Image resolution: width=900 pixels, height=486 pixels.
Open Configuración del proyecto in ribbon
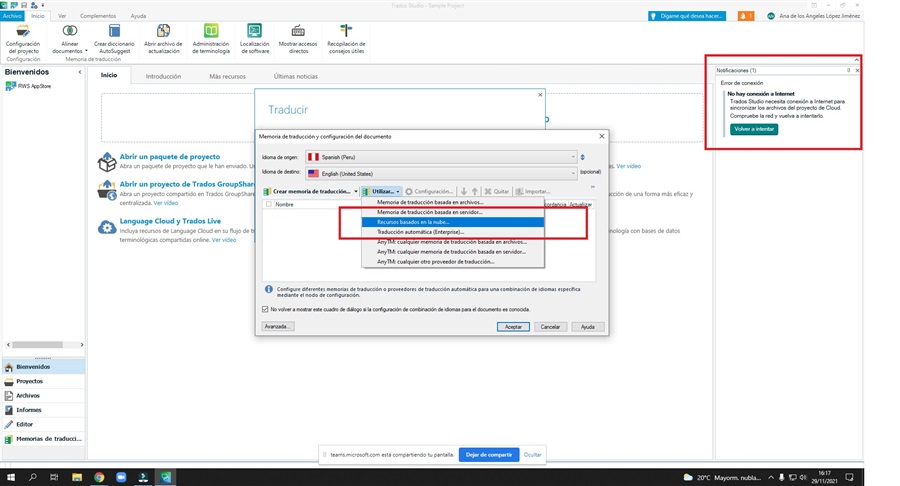23,39
